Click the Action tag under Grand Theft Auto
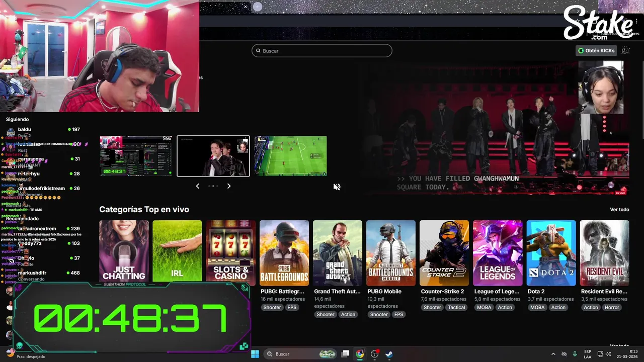Image resolution: width=644 pixels, height=362 pixels. tap(348, 315)
